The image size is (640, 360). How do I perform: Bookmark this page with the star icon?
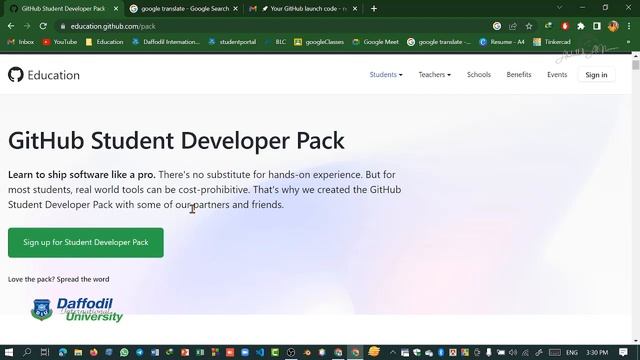pos(529,26)
